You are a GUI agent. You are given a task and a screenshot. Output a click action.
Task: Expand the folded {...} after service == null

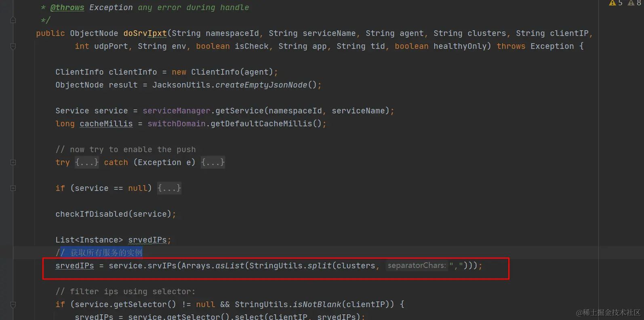(169, 188)
